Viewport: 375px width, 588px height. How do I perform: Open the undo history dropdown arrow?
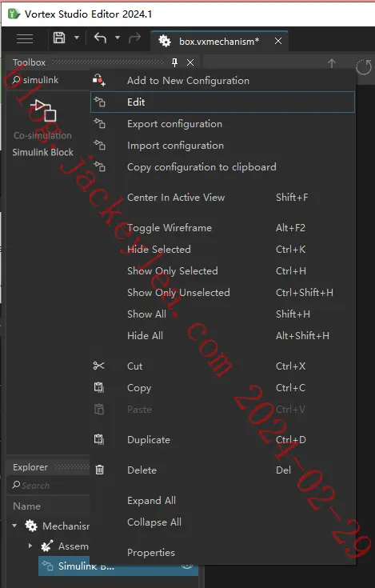click(118, 38)
